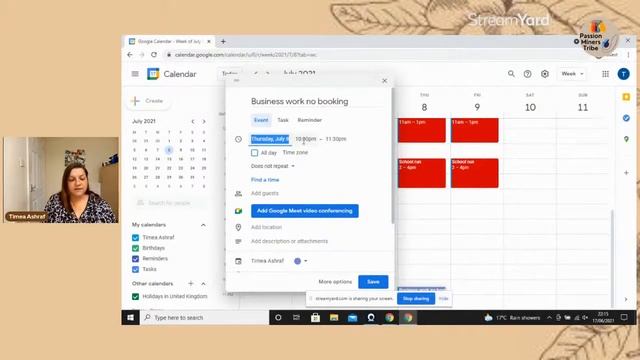640x360 pixels.
Task: Collapse My calendars section
Action: [203, 225]
